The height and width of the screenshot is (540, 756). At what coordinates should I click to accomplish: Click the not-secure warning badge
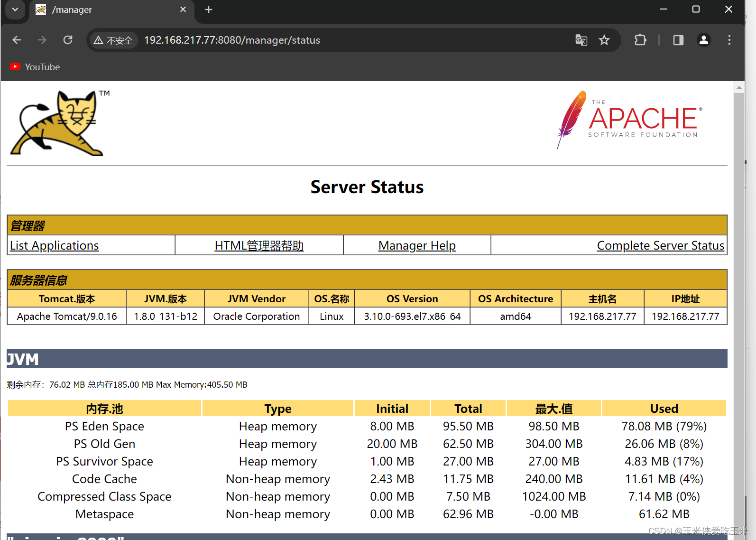pyautogui.click(x=113, y=40)
